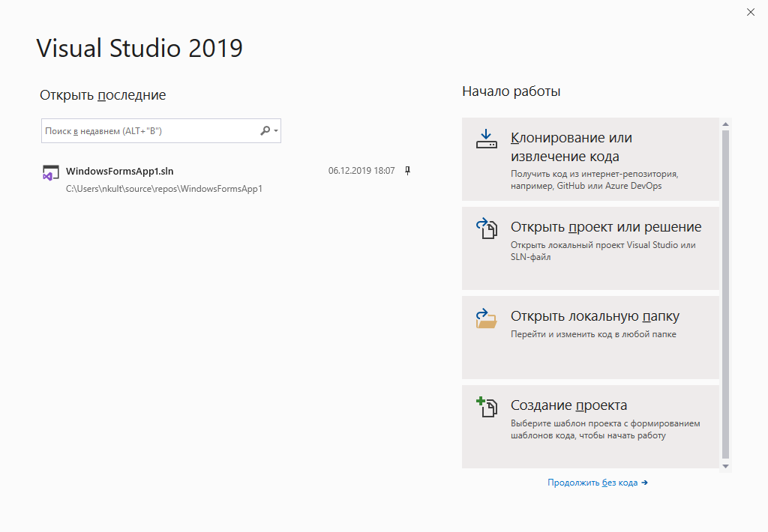
Task: Click the open project document icon
Action: pos(486,229)
